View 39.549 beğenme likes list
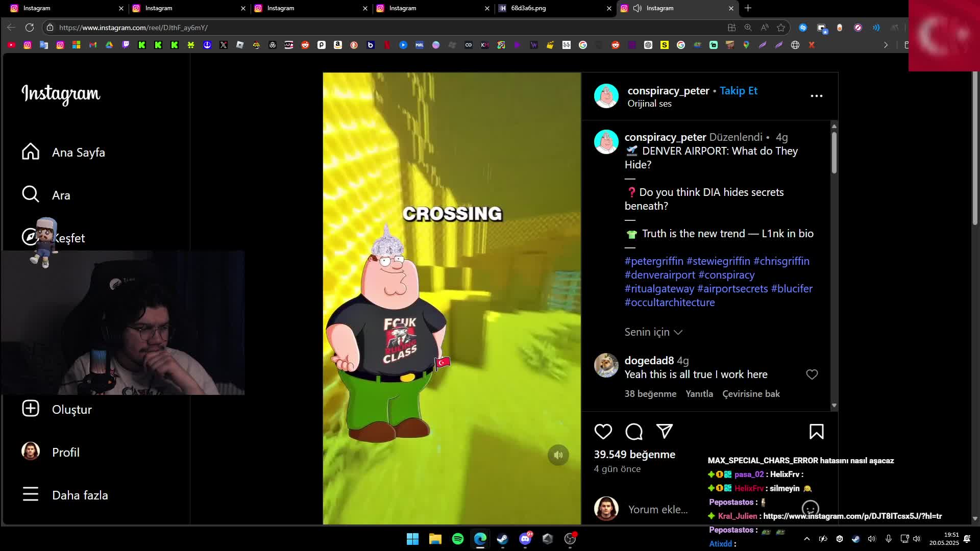980x551 pixels. pos(634,455)
